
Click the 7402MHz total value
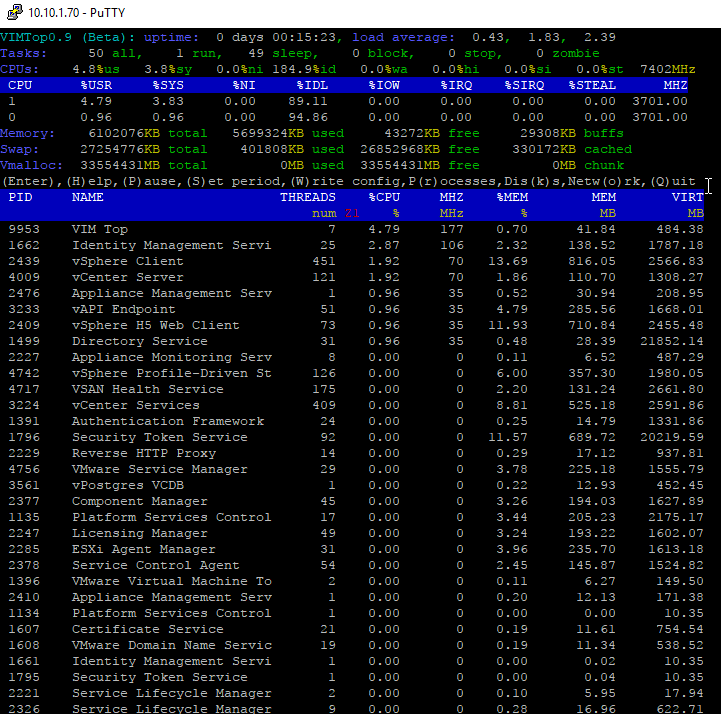coord(668,69)
